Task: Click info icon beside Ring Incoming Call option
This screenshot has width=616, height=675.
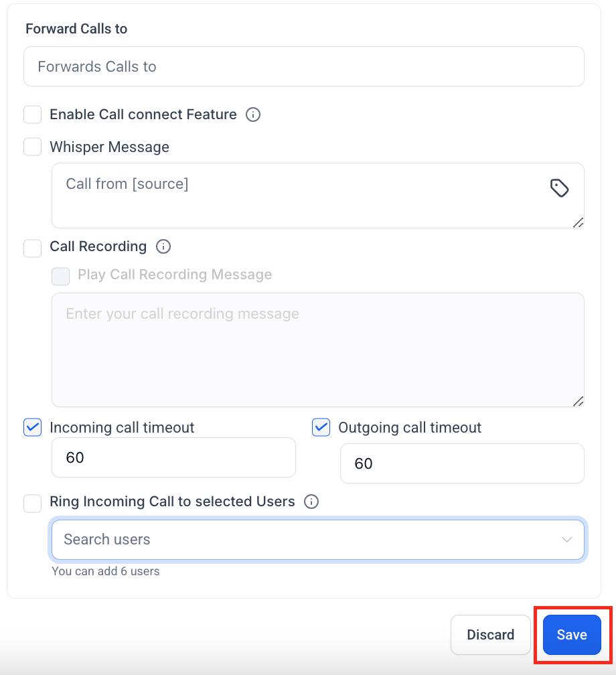Action: point(311,502)
